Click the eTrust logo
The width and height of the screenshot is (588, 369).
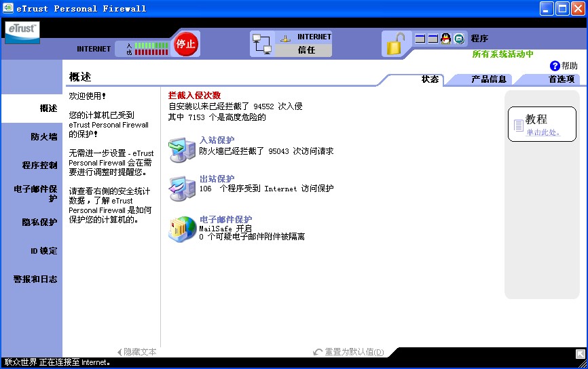22,32
